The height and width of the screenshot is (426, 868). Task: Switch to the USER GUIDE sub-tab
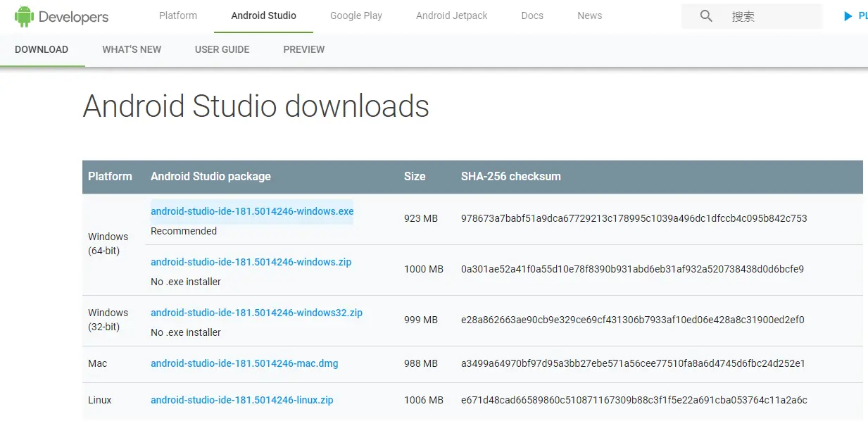coord(222,49)
